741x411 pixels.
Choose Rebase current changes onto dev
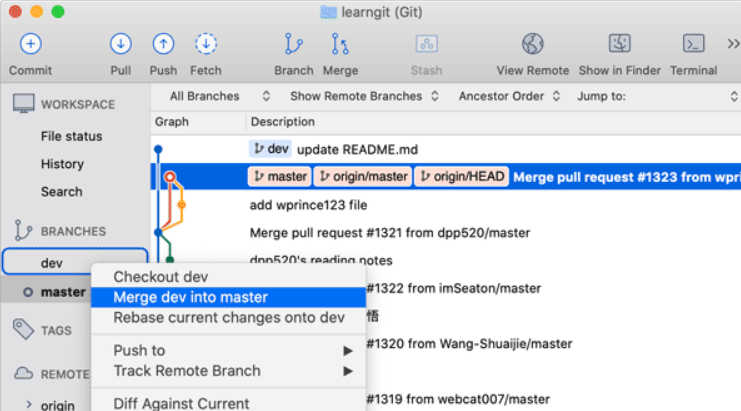tap(228, 317)
